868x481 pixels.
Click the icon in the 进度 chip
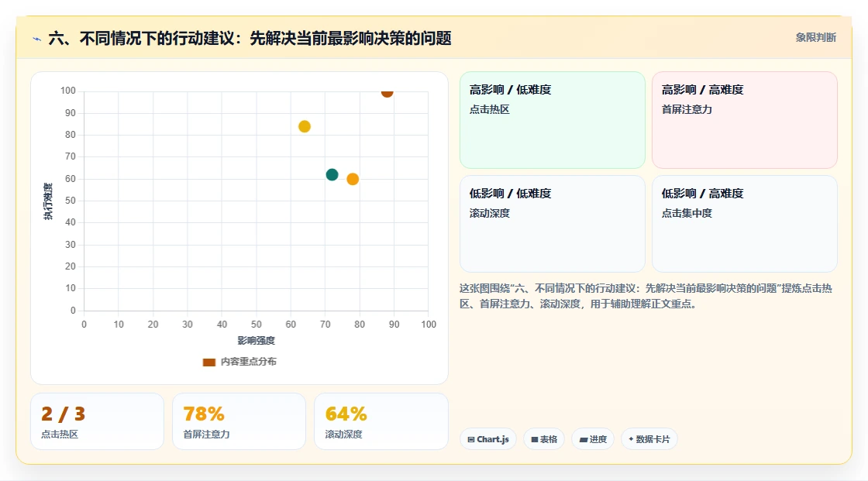tap(583, 439)
